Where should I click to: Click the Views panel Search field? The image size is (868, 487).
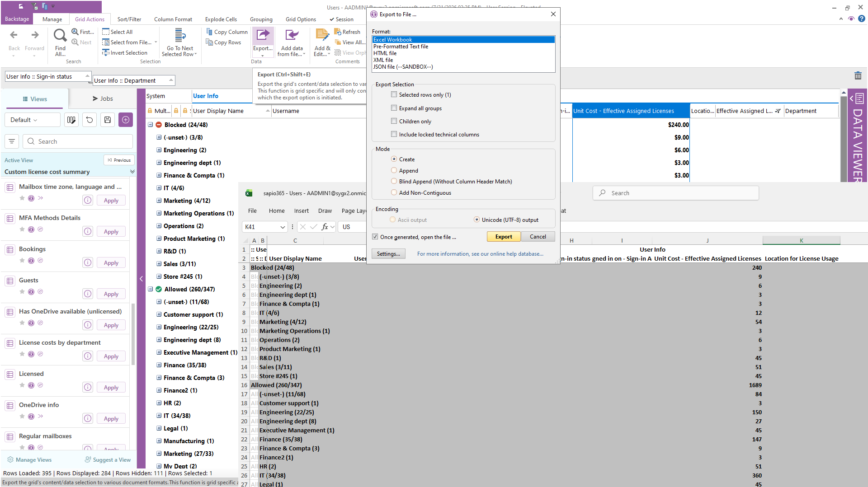click(x=77, y=141)
